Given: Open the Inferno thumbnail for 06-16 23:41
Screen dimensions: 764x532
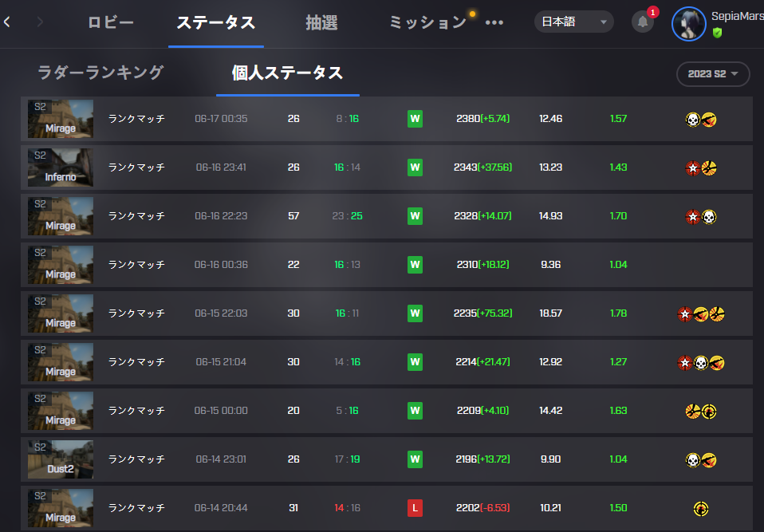Looking at the screenshot, I should pos(61,167).
